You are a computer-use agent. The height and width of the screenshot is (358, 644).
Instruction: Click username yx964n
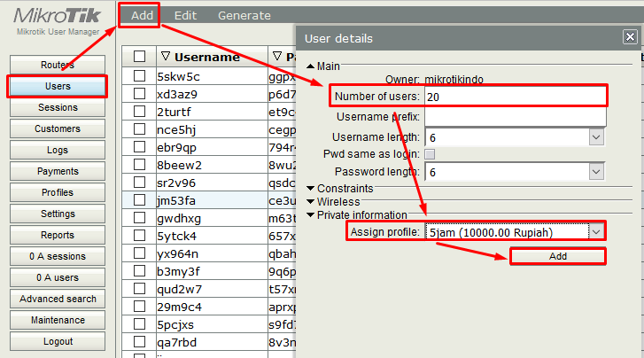tap(177, 253)
